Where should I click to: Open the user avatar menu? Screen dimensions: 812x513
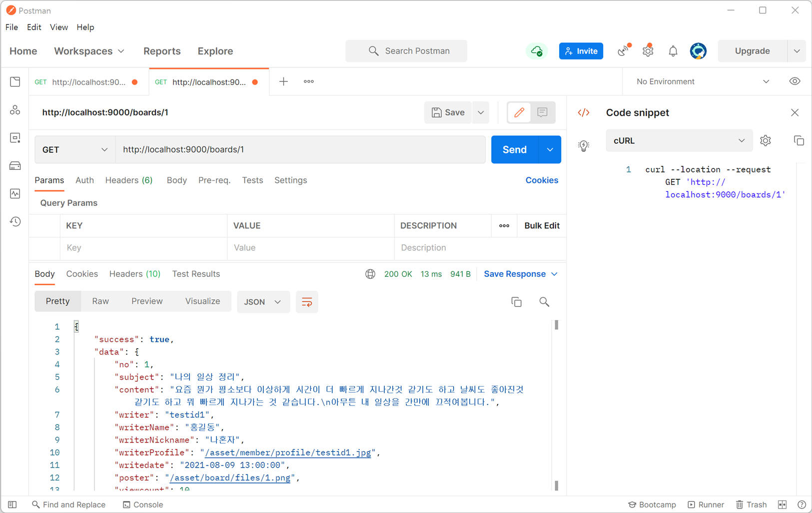pyautogui.click(x=698, y=51)
